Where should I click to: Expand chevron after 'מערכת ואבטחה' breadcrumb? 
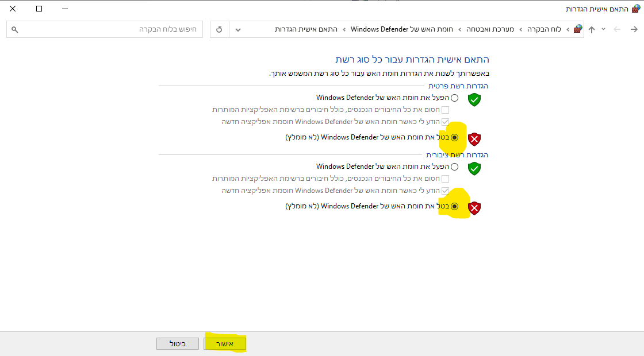[459, 29]
